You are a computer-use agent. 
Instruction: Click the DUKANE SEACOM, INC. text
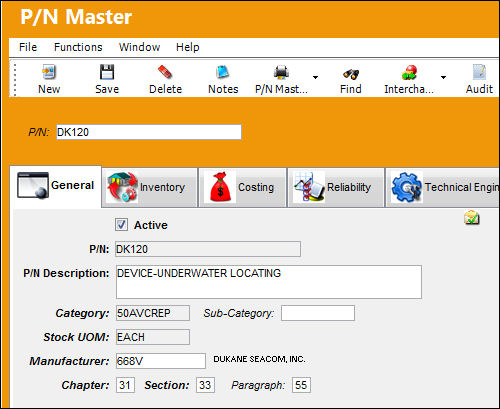259,359
